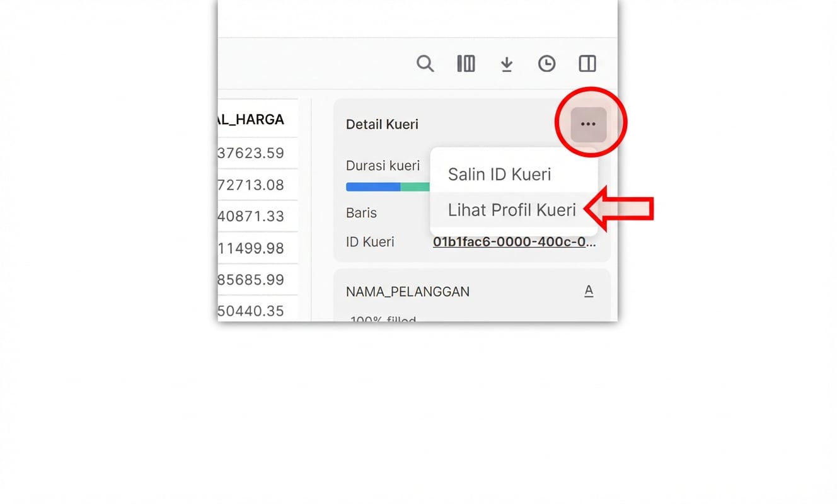Screen dimensions: 837x504
Task: Click the "100% filled" statistic text
Action: tap(381, 318)
